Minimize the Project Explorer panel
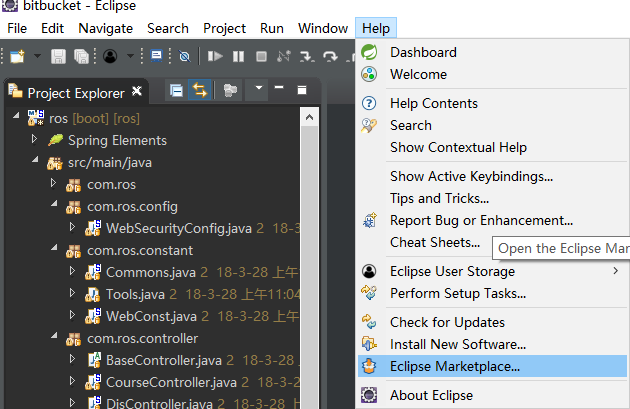 click(x=279, y=87)
